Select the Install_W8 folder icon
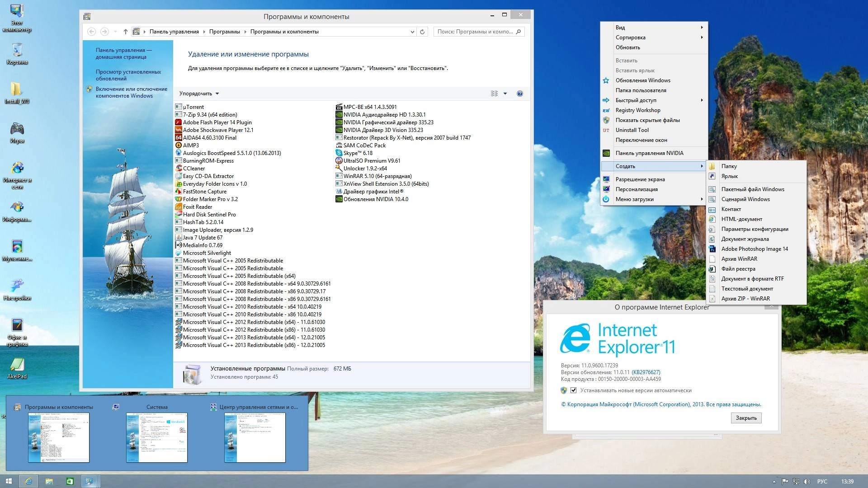 point(17,93)
